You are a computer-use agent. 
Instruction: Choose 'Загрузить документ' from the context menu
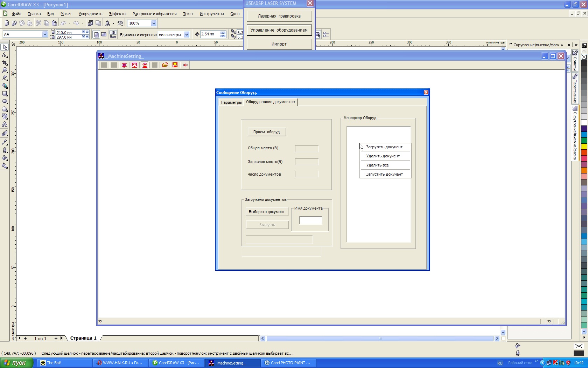[384, 147]
